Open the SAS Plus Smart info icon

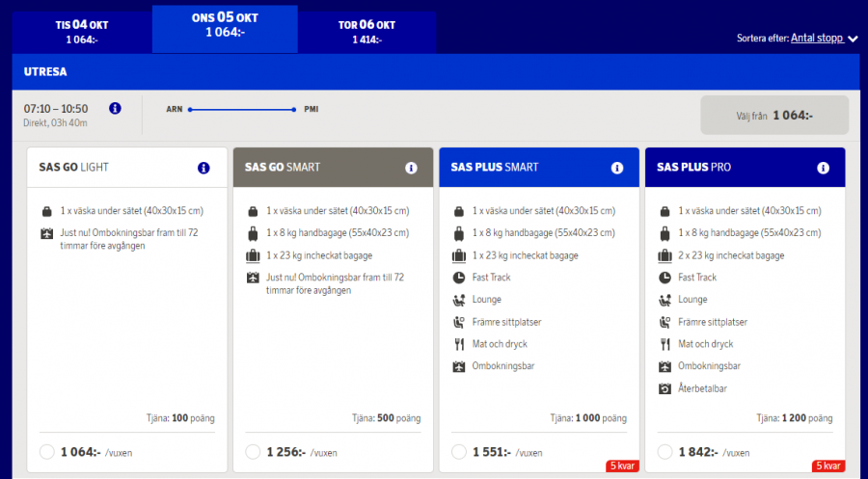tap(617, 168)
